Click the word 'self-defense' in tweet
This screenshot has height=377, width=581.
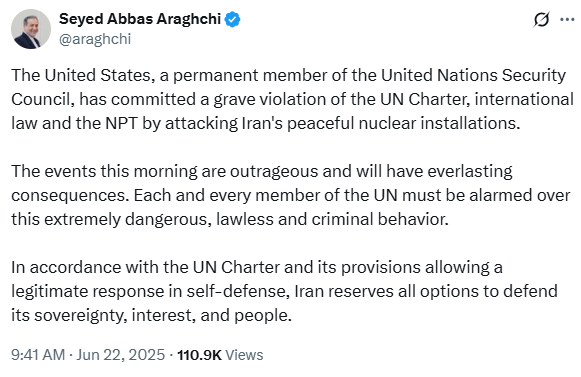(x=237, y=291)
